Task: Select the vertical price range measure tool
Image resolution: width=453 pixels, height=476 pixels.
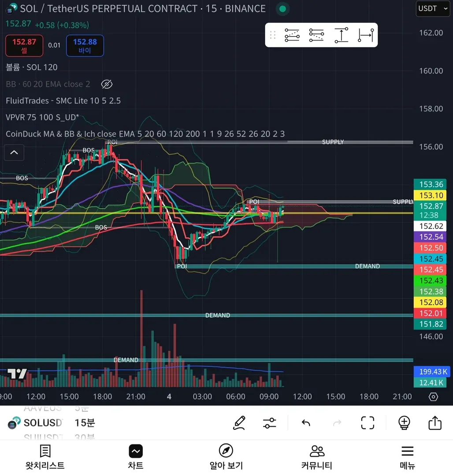Action: [x=341, y=35]
